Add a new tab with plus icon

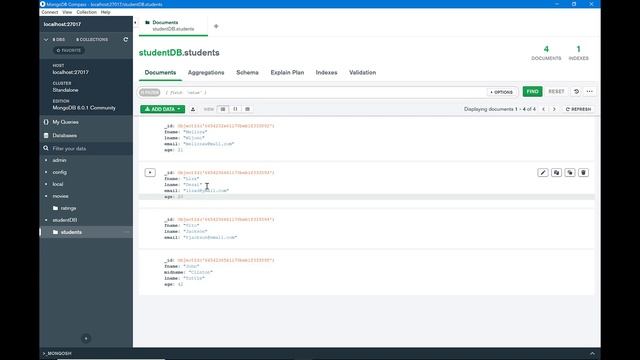tap(216, 27)
